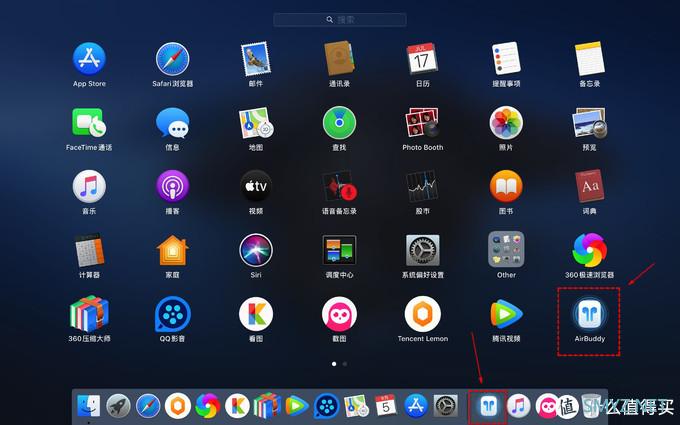Image resolution: width=680 pixels, height=425 pixels.
Task: Open 截图 screenshot app in Launchpad grid
Action: point(339,314)
